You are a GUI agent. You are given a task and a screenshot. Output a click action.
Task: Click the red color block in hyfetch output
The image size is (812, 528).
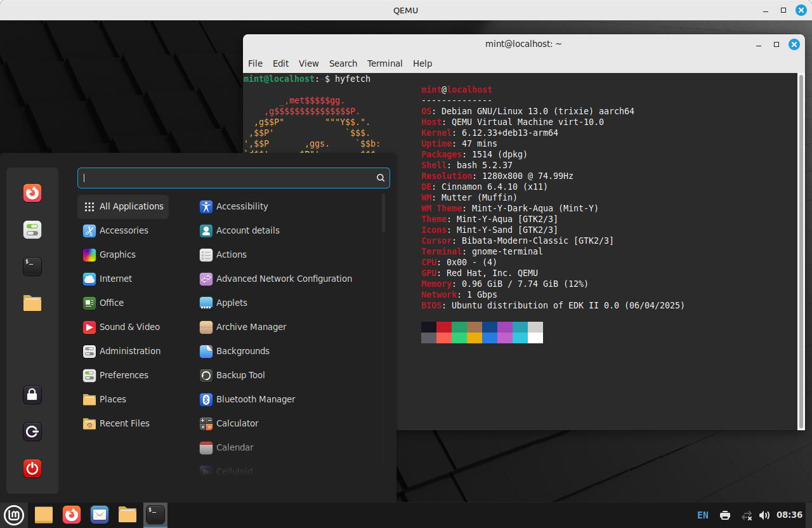(x=444, y=327)
